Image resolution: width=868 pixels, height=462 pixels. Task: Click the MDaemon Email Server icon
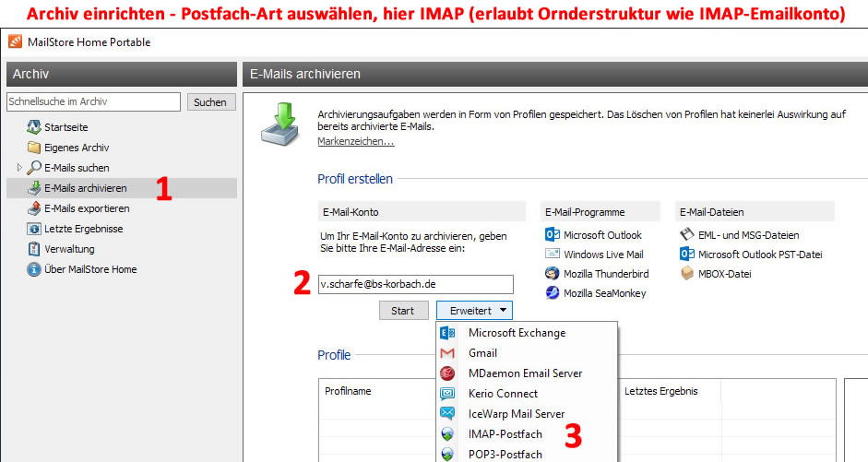pos(447,373)
